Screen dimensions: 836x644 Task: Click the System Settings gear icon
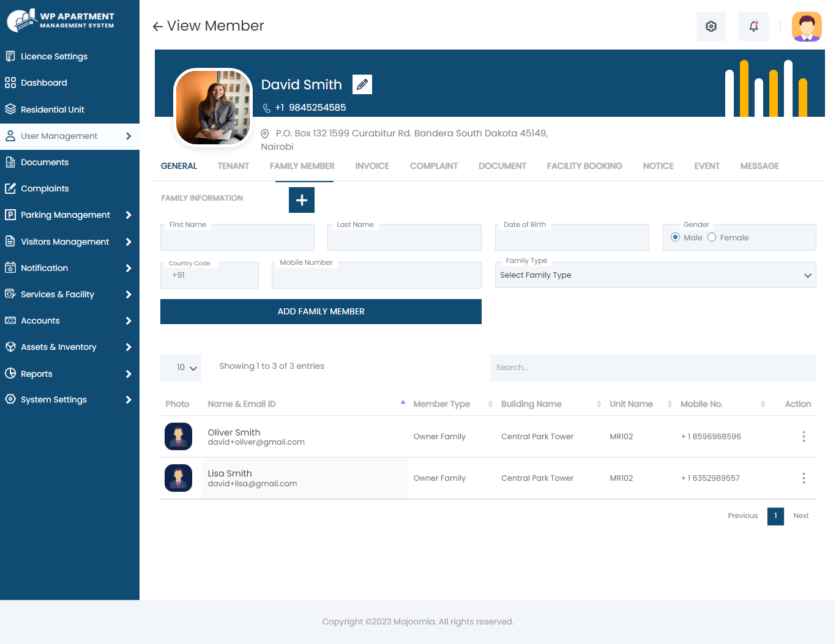tap(10, 399)
